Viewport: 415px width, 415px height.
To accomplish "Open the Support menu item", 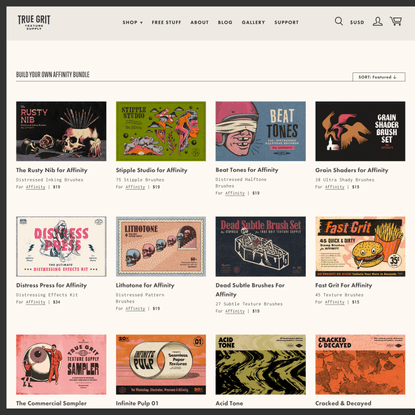I will (x=287, y=22).
